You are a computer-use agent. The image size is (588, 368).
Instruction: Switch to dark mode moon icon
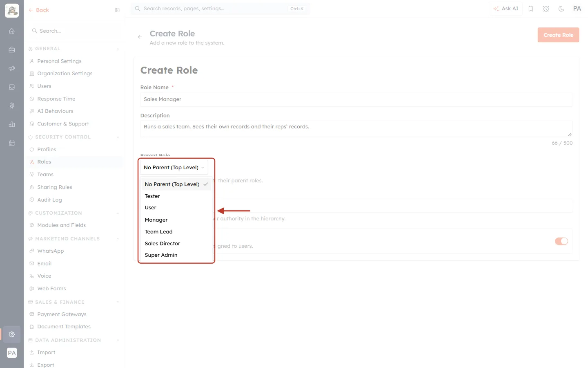click(x=561, y=9)
